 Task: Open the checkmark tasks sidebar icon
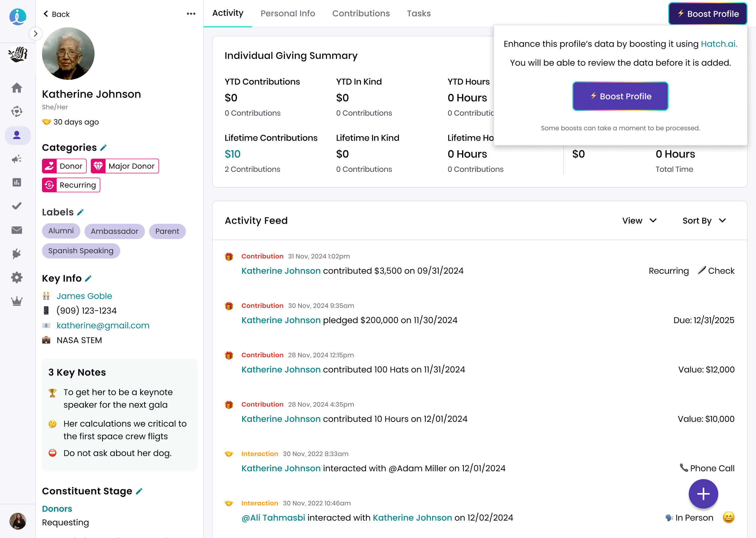pos(17,206)
